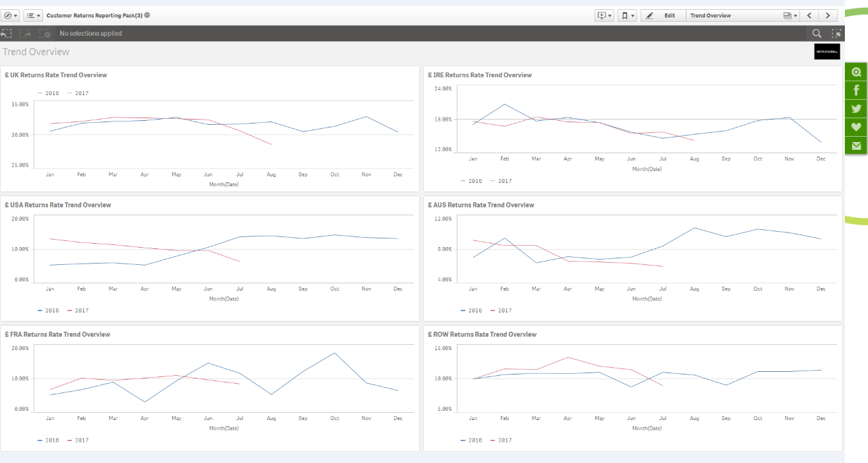Go to the previous sheet
Viewport: 868px width, 463px height.
click(x=810, y=15)
